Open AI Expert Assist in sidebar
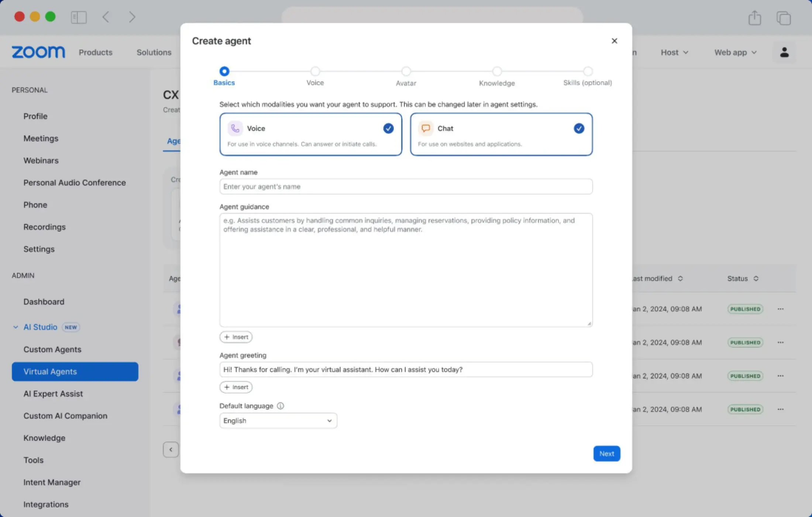 53,393
